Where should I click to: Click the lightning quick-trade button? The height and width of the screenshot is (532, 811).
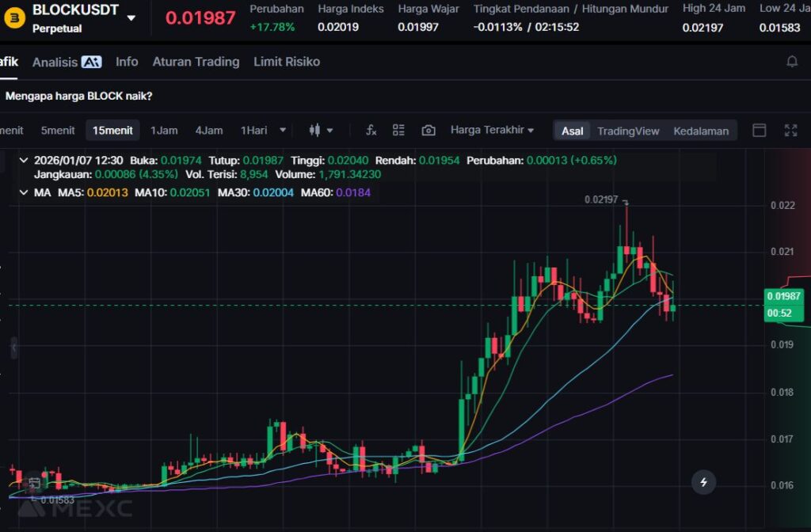[703, 481]
